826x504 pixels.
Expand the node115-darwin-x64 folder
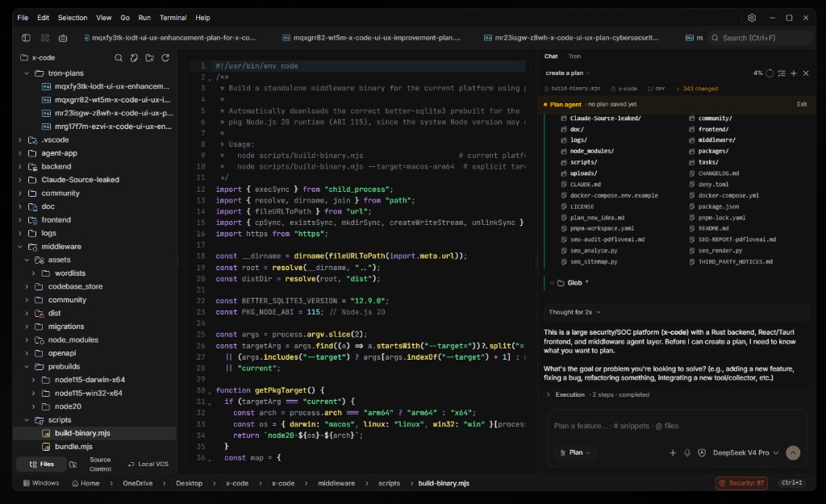(33, 380)
